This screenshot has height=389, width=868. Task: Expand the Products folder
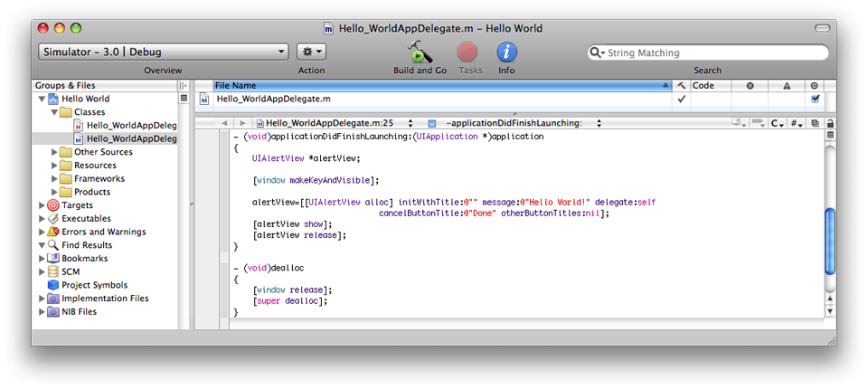[x=54, y=192]
